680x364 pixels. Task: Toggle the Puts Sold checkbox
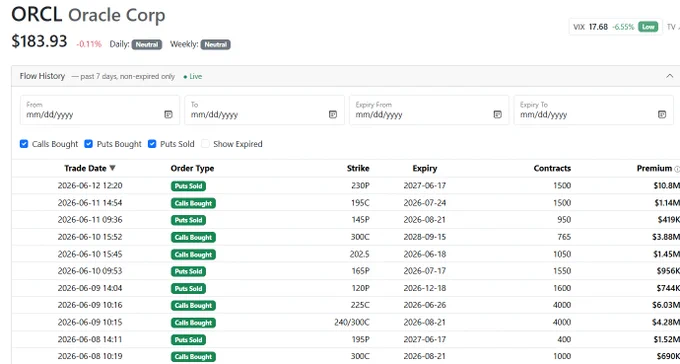(x=152, y=144)
